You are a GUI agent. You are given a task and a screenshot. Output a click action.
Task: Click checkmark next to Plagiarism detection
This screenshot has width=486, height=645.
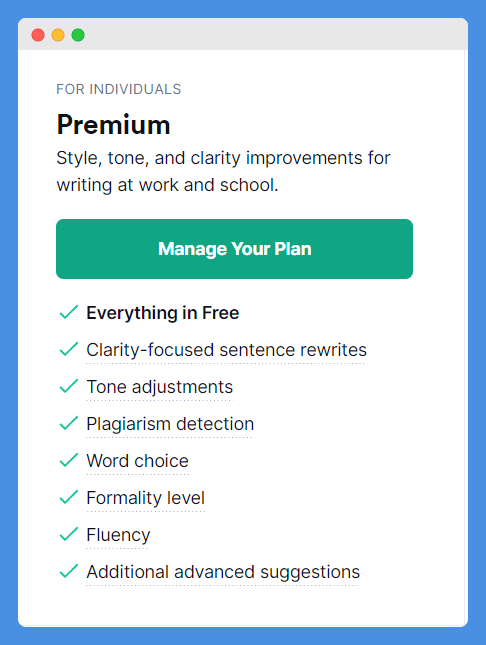point(69,423)
